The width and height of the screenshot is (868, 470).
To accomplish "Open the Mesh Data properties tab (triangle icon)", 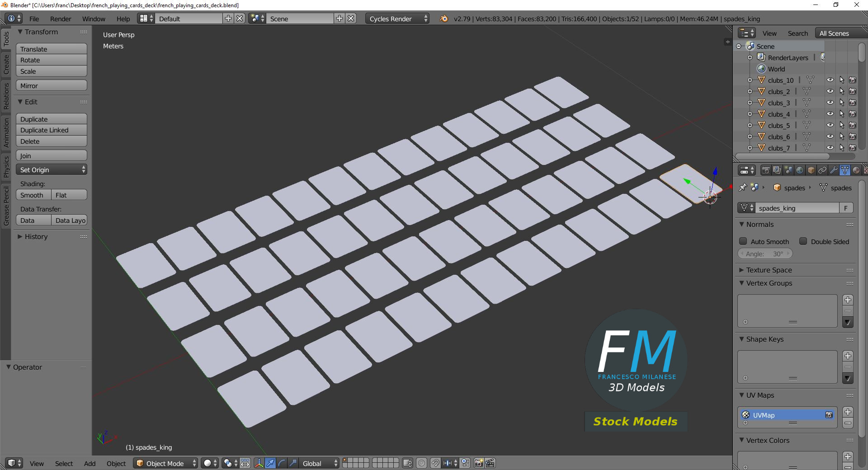I will click(x=845, y=170).
